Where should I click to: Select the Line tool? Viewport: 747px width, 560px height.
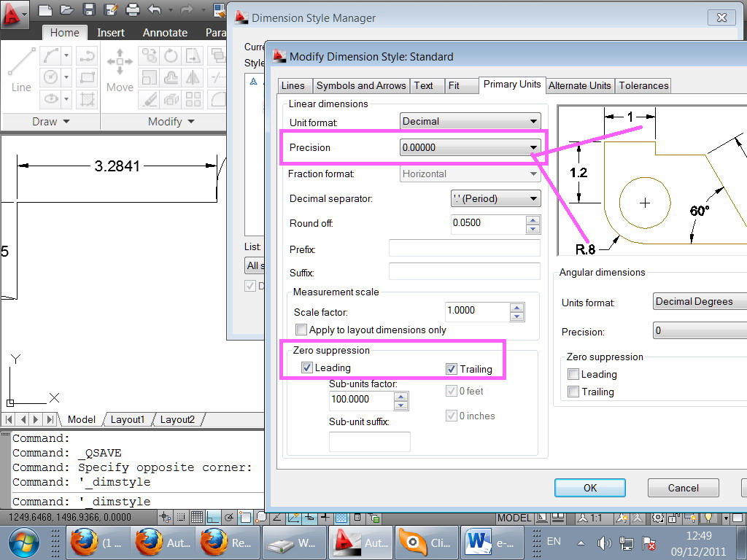[x=21, y=69]
